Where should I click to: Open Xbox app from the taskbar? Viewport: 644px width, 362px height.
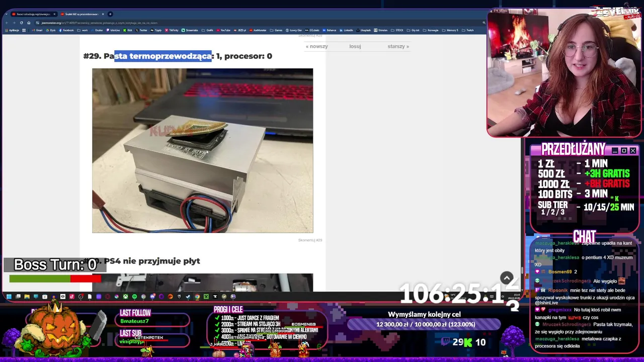[125, 297]
